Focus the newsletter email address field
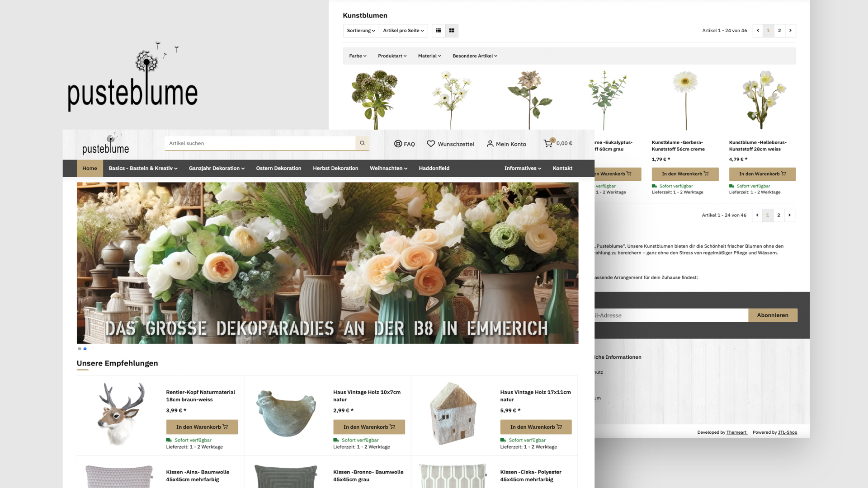Image resolution: width=868 pixels, height=488 pixels. [x=671, y=315]
